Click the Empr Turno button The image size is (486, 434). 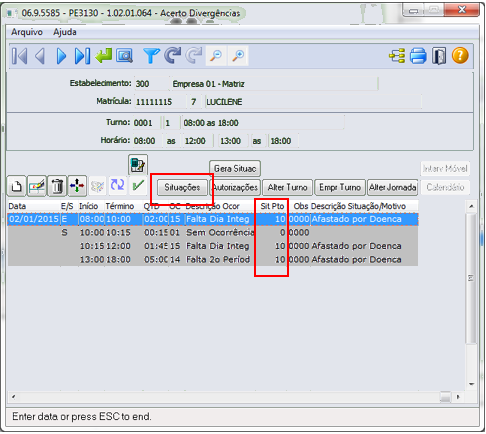pyautogui.click(x=340, y=187)
